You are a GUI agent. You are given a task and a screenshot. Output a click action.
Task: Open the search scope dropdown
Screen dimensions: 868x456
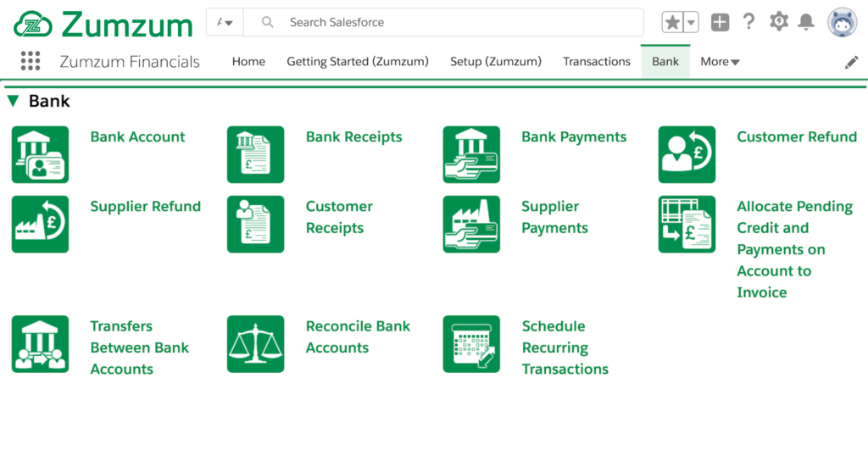[225, 22]
